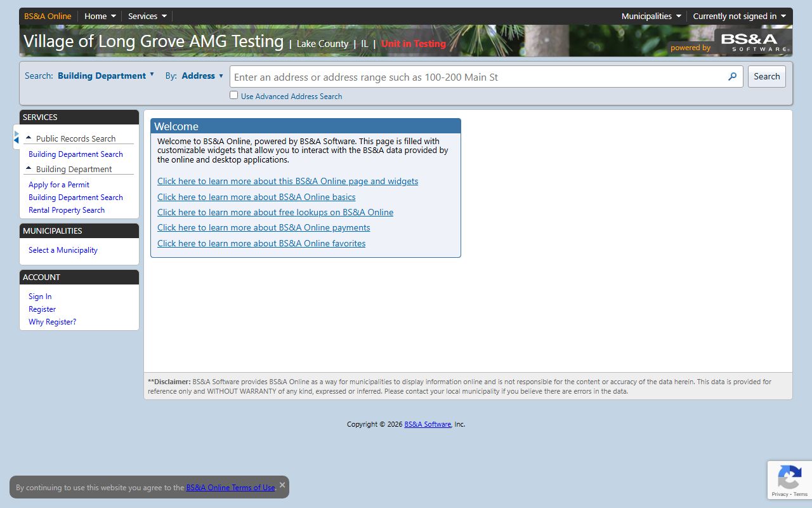
Task: Click Apply for a Permit link
Action: (x=59, y=185)
